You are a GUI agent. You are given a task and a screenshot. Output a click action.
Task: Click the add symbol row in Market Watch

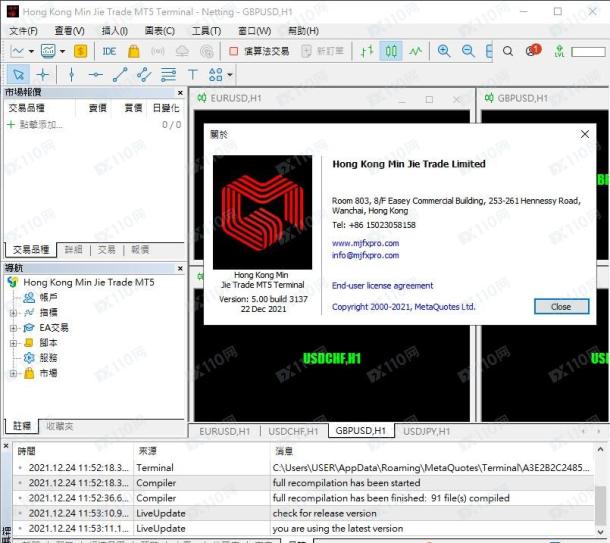pos(94,124)
